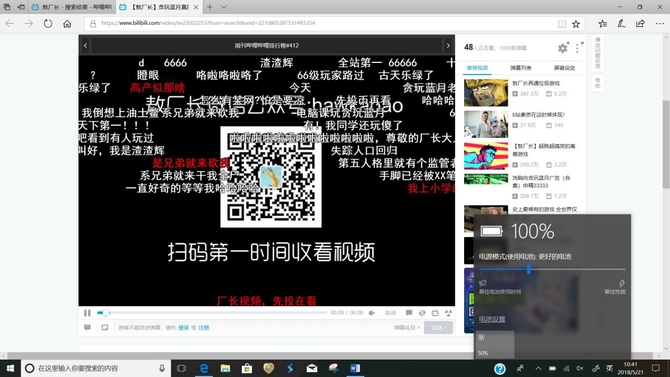This screenshot has height=377, width=670.
Task: Toggle danmaku display icon in player bar
Action: tap(409, 313)
